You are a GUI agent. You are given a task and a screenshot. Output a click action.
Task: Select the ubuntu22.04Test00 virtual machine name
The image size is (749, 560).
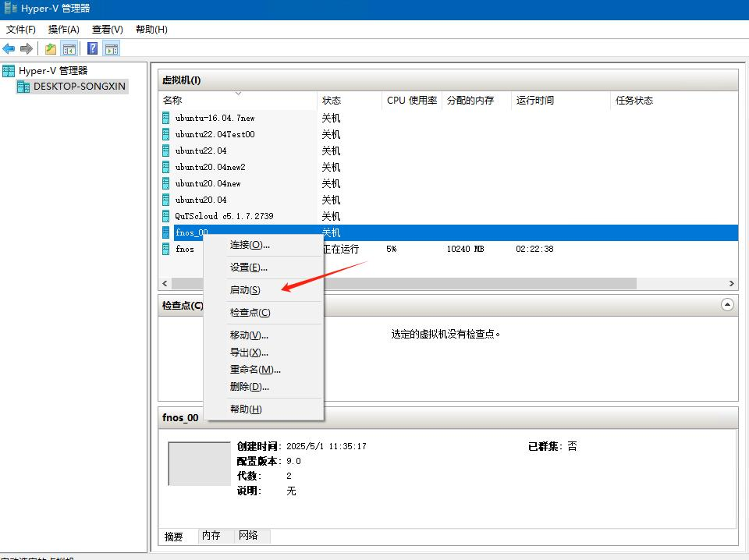pos(215,134)
